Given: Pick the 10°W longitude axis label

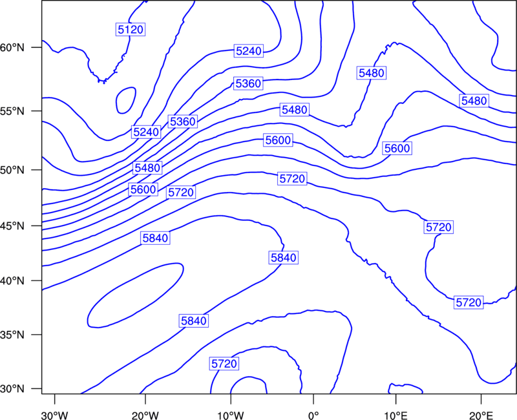Looking at the screenshot, I should point(231,415).
